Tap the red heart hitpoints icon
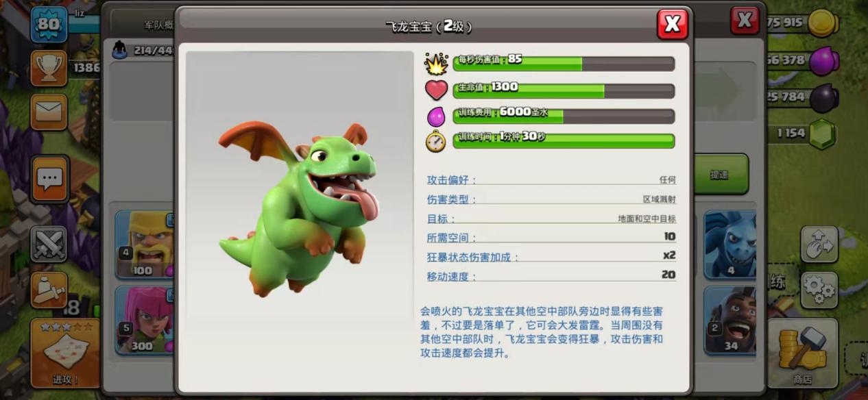 (436, 90)
